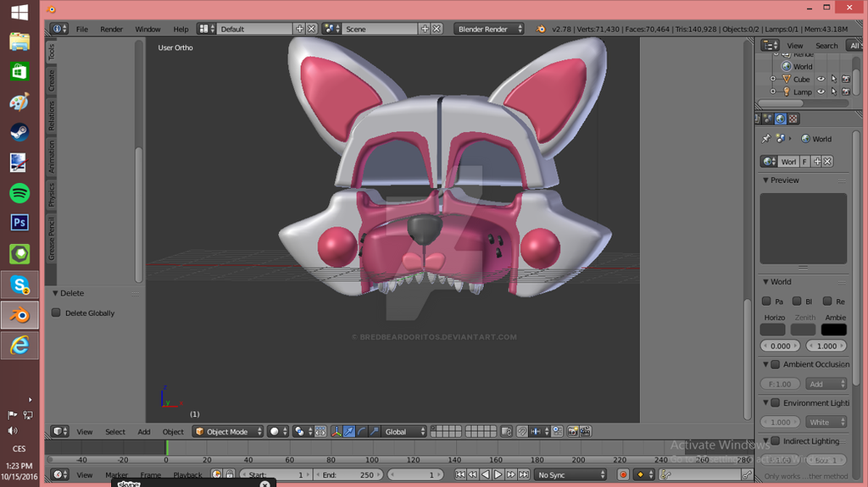Image resolution: width=868 pixels, height=487 pixels.
Task: Enable the Bl (Blend Sky) checkbox
Action: coord(797,301)
